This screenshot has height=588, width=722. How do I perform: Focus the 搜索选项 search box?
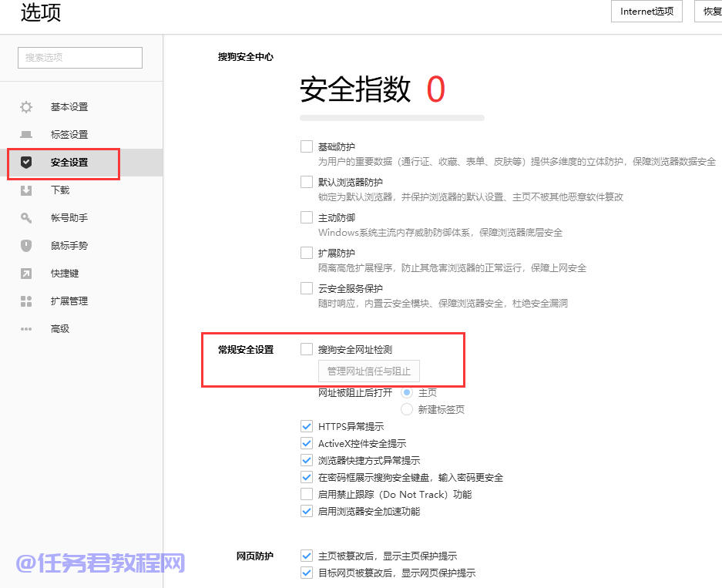pyautogui.click(x=80, y=58)
